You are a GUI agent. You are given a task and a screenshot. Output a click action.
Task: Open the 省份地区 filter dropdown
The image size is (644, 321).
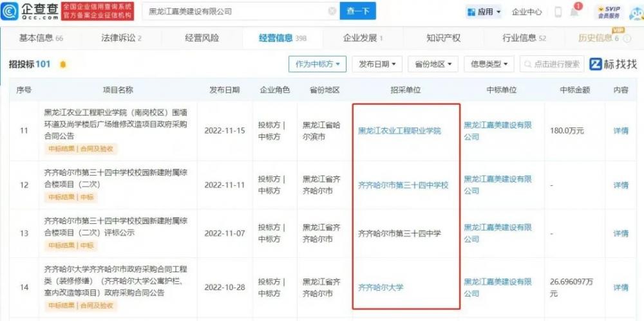tap(433, 64)
